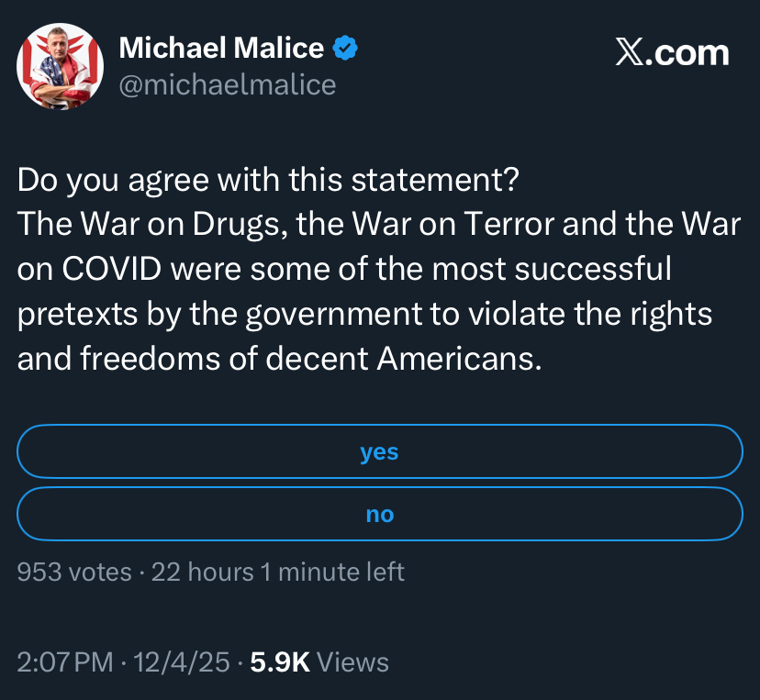Click "Do you agree with this statement?" line
The height and width of the screenshot is (700, 760).
(268, 180)
